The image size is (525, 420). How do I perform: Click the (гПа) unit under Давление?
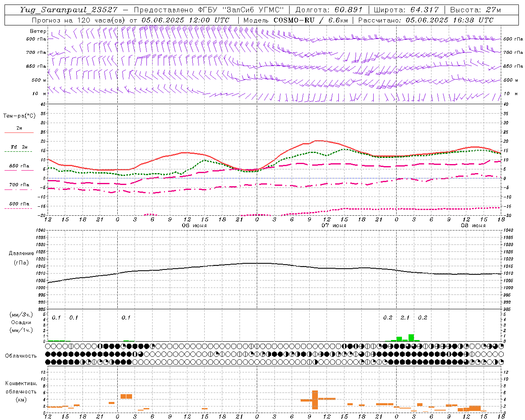coord(21,262)
